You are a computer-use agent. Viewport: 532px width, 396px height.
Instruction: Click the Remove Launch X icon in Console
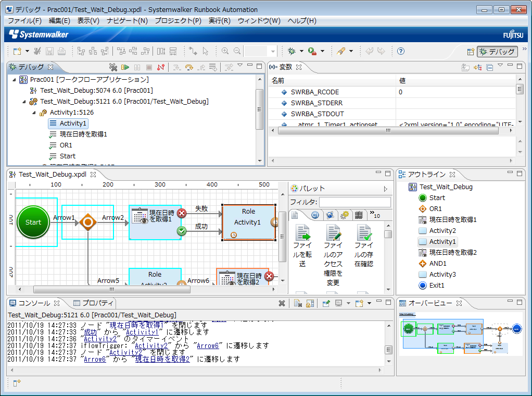pos(282,303)
